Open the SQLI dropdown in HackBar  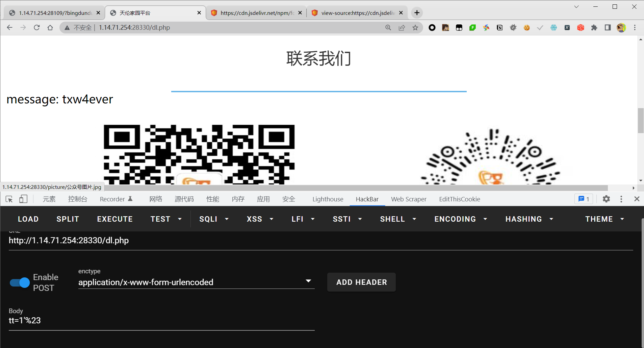tap(213, 219)
